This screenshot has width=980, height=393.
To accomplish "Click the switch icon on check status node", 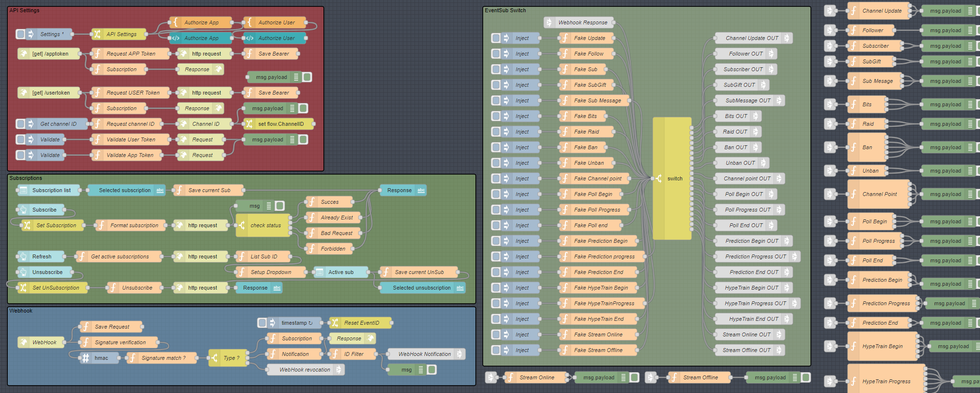I will 242,225.
